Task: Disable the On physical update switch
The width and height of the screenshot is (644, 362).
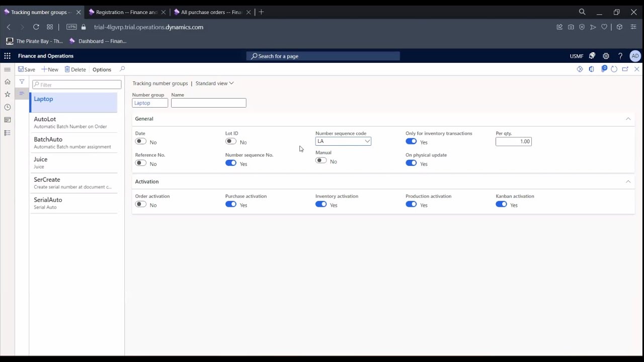Action: (411, 163)
